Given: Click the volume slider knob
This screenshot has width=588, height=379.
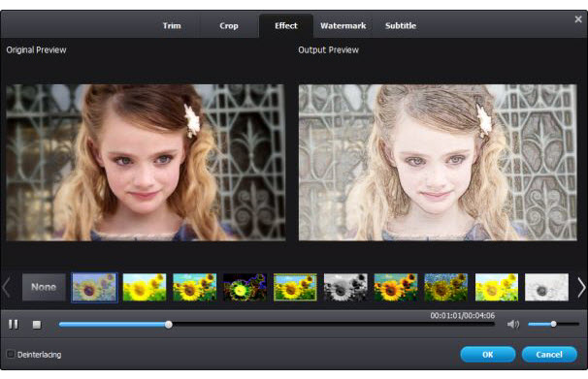Looking at the screenshot, I should [553, 324].
